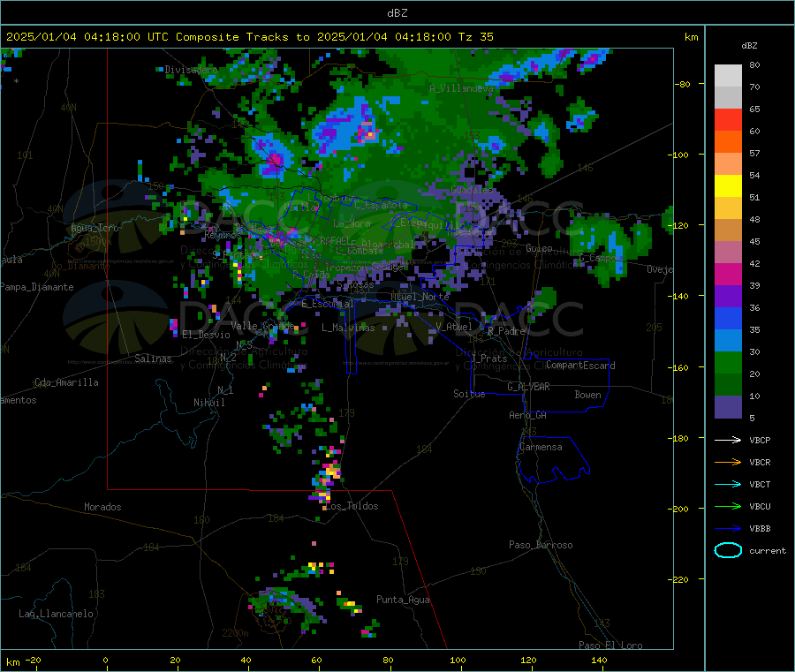795x672 pixels.
Task: Click the Valle_Grande location label
Action: click(x=262, y=325)
